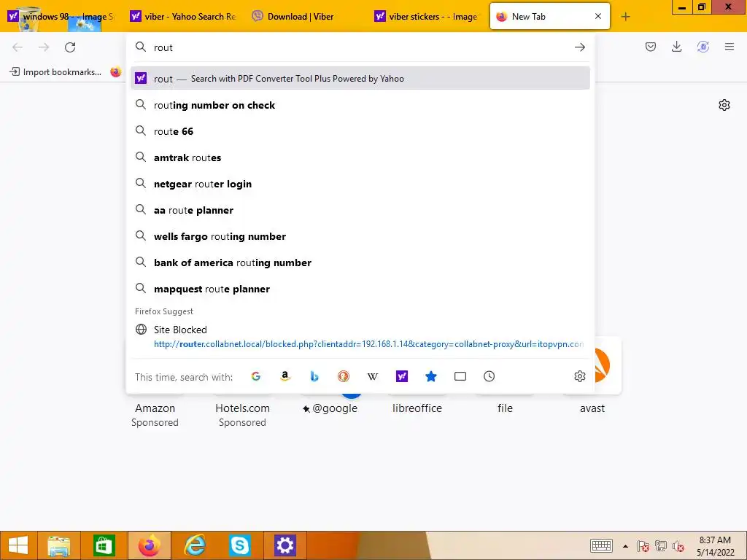Screen dimensions: 747x560
Task: Select suggestion aa route planner
Action: pyautogui.click(x=360, y=210)
